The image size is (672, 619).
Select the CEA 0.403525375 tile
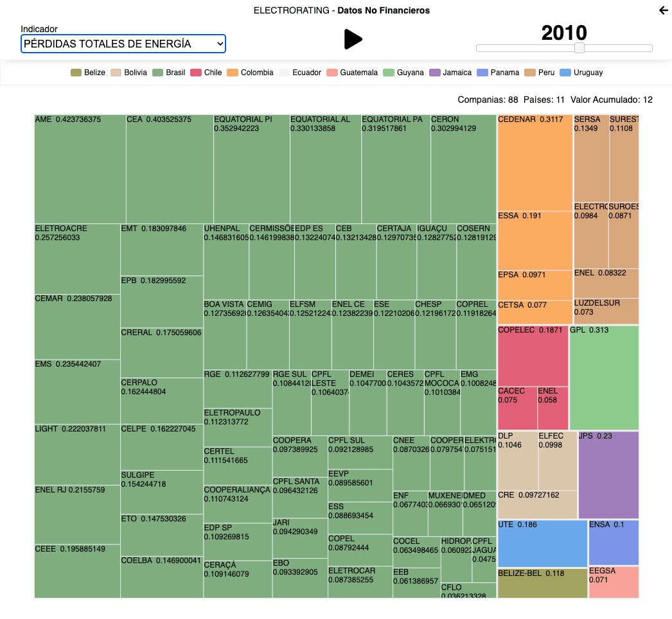tap(170, 170)
